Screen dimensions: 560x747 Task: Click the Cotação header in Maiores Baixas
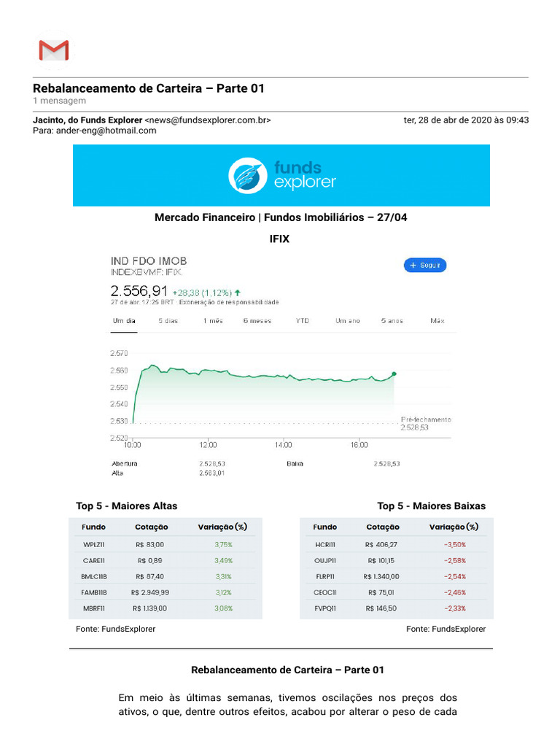pyautogui.click(x=383, y=527)
